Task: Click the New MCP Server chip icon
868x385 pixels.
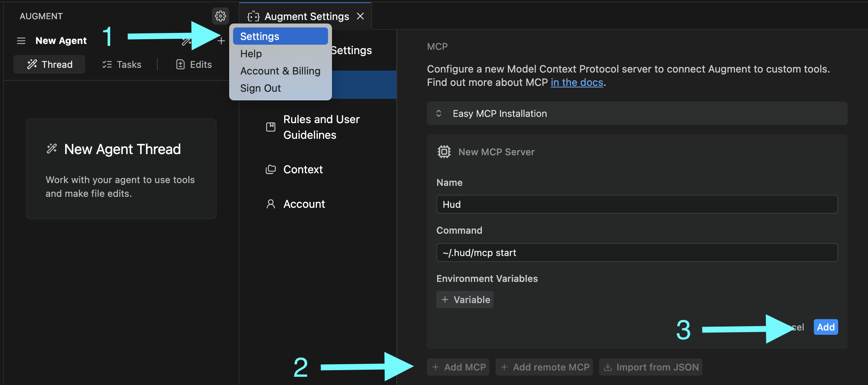Action: coord(444,152)
